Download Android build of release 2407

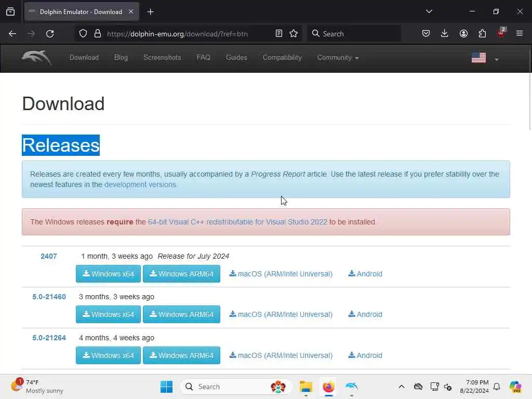pos(365,274)
